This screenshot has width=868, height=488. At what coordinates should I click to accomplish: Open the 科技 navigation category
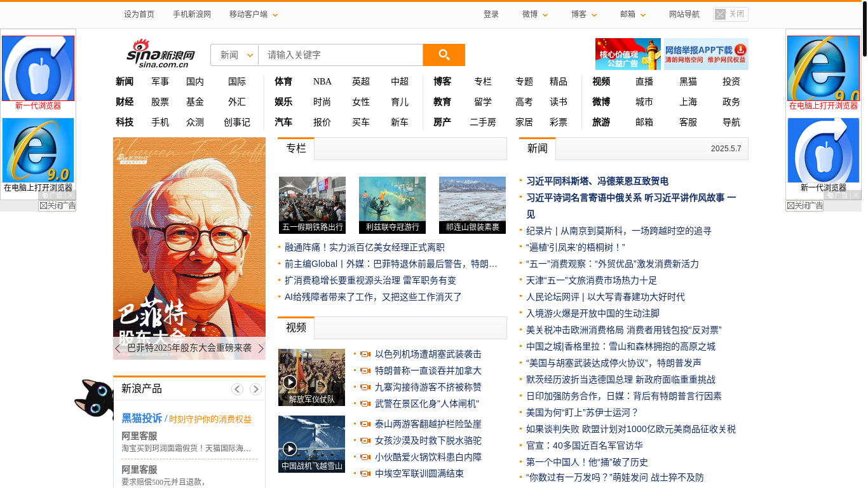[x=125, y=122]
